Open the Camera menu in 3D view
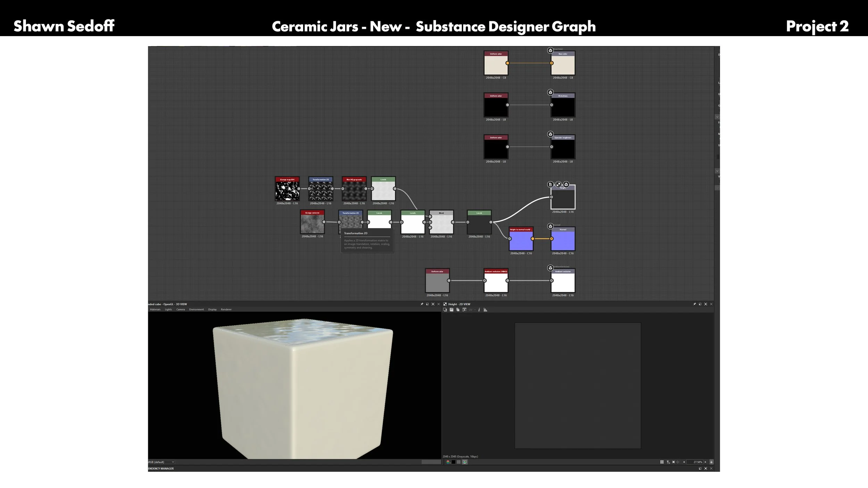Viewport: 868px width, 488px height. pyautogui.click(x=181, y=309)
